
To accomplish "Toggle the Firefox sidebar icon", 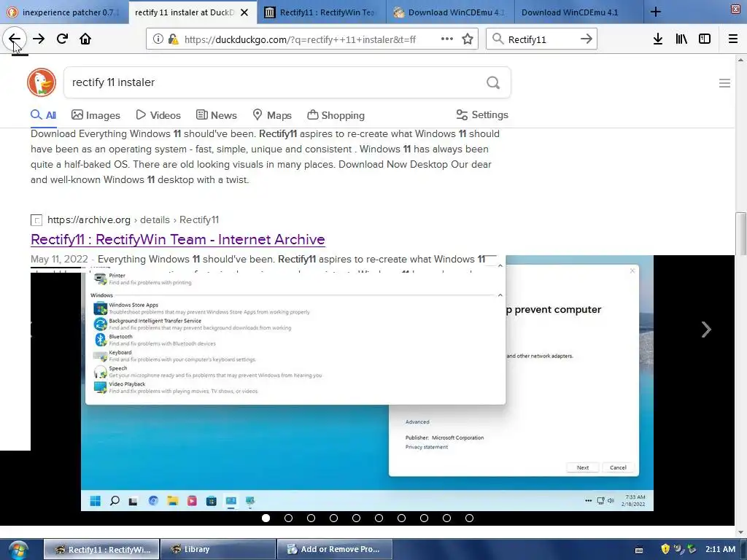I will pyautogui.click(x=705, y=39).
